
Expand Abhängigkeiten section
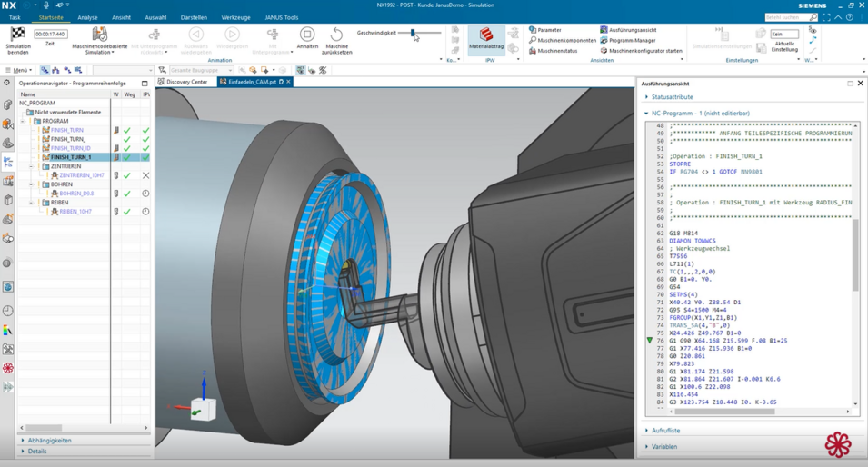[x=46, y=441]
